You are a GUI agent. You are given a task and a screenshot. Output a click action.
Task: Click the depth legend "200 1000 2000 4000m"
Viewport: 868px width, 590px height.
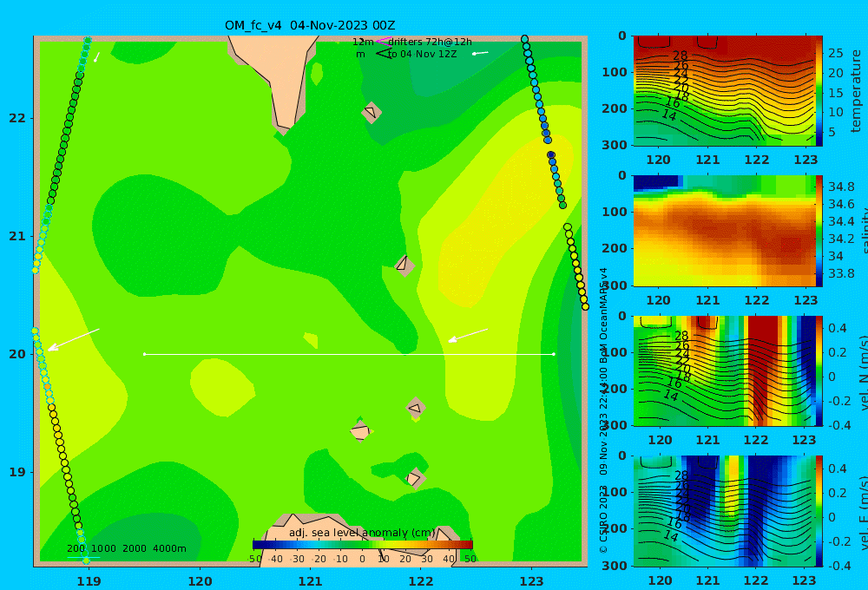(126, 548)
